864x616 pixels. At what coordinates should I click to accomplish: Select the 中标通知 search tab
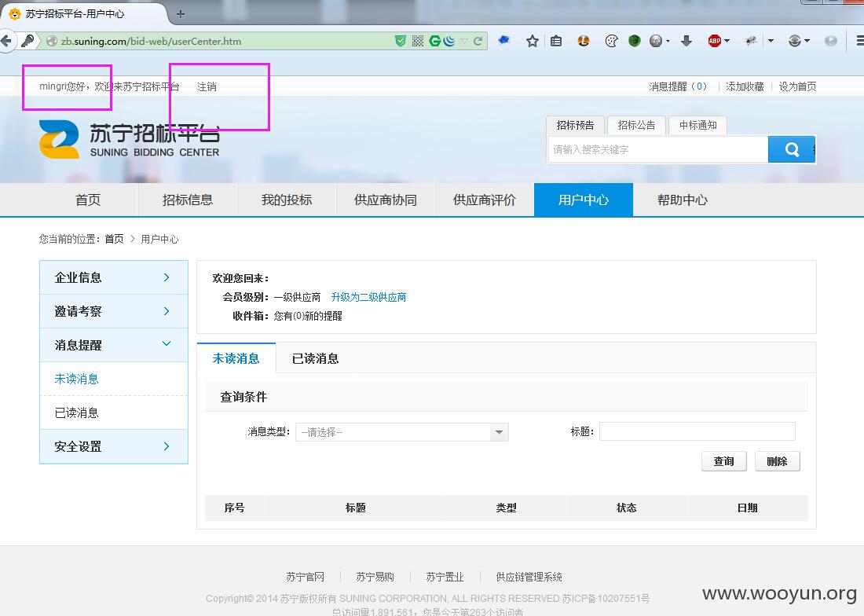(x=697, y=125)
